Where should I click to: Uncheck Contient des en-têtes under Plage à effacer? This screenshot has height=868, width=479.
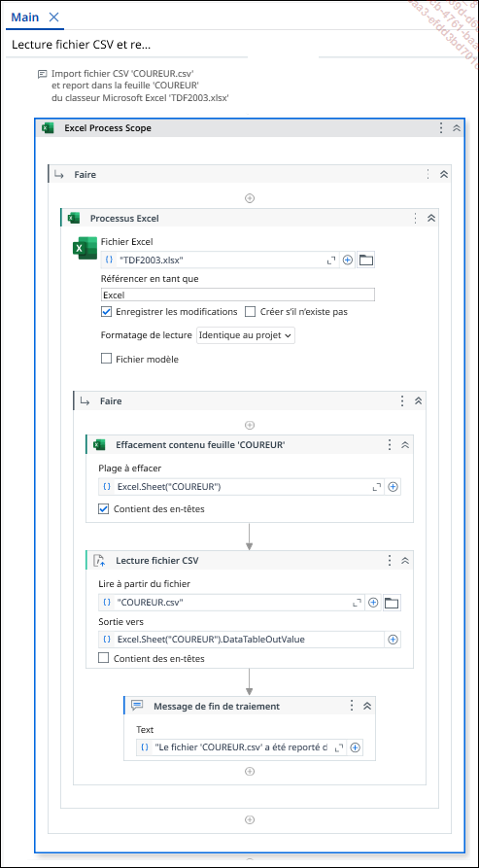(x=103, y=508)
